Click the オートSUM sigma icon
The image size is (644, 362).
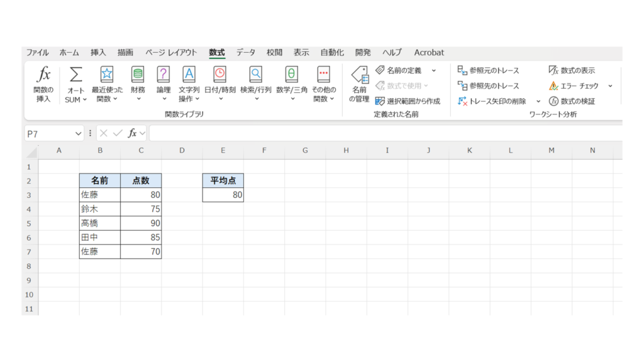point(75,75)
